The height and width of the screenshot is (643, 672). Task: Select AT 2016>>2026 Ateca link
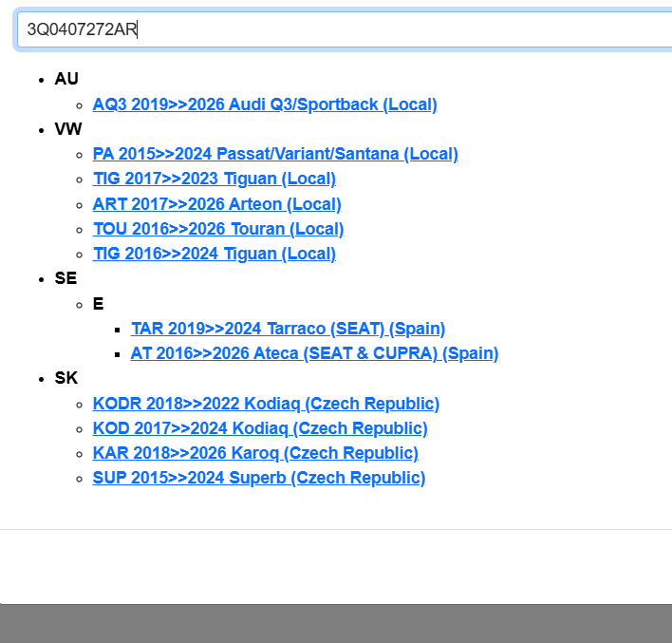tap(314, 353)
